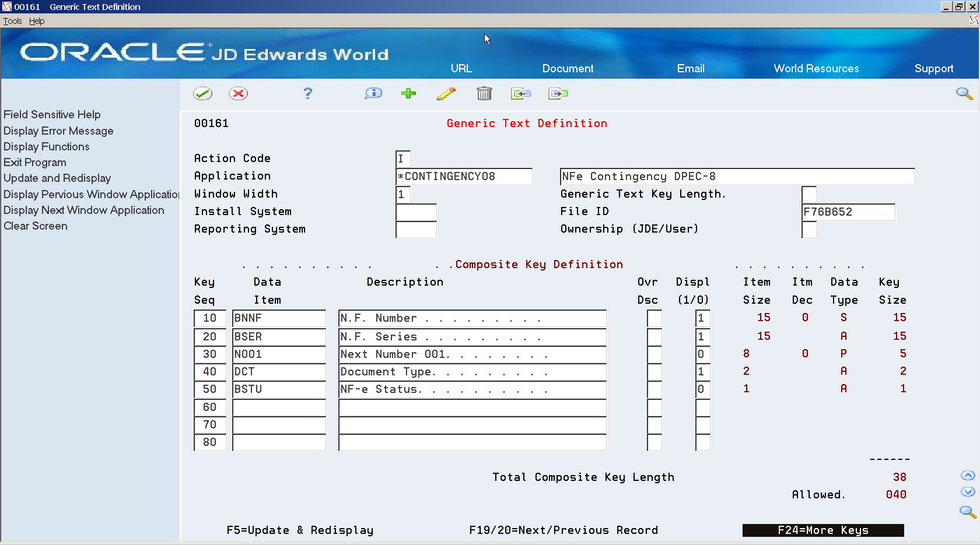This screenshot has height=545, width=980.
Task: Click the previous record export icon
Action: pos(521,93)
